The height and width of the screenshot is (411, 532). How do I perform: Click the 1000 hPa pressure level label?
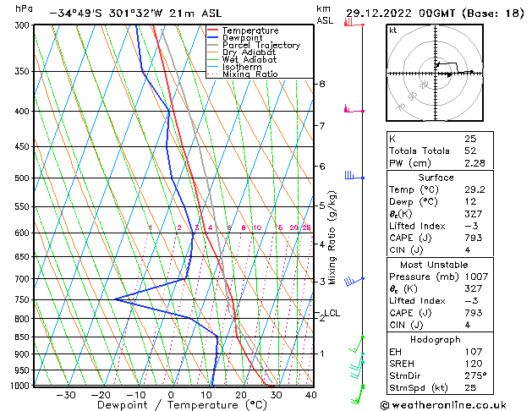(20, 386)
